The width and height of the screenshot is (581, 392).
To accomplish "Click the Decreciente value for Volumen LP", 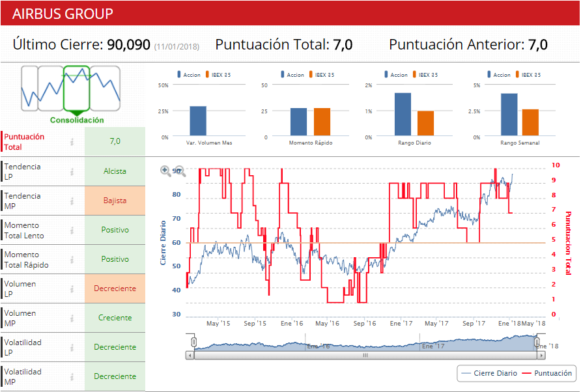I will tap(115, 288).
